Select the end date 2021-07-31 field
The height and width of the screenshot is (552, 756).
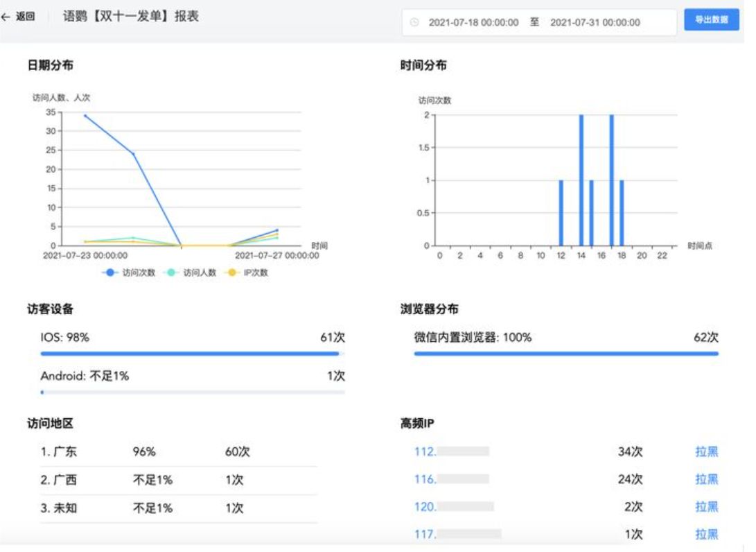coord(595,22)
